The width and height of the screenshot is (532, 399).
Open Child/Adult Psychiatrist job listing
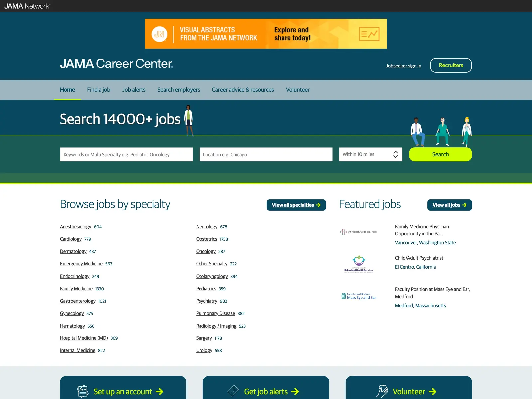(x=419, y=258)
